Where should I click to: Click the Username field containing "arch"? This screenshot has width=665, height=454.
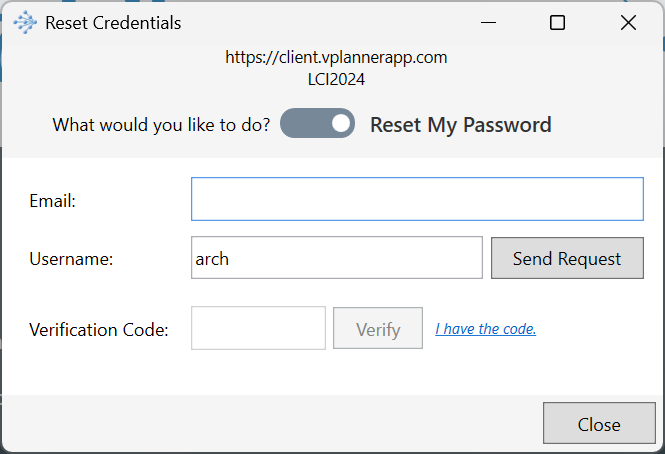point(337,258)
